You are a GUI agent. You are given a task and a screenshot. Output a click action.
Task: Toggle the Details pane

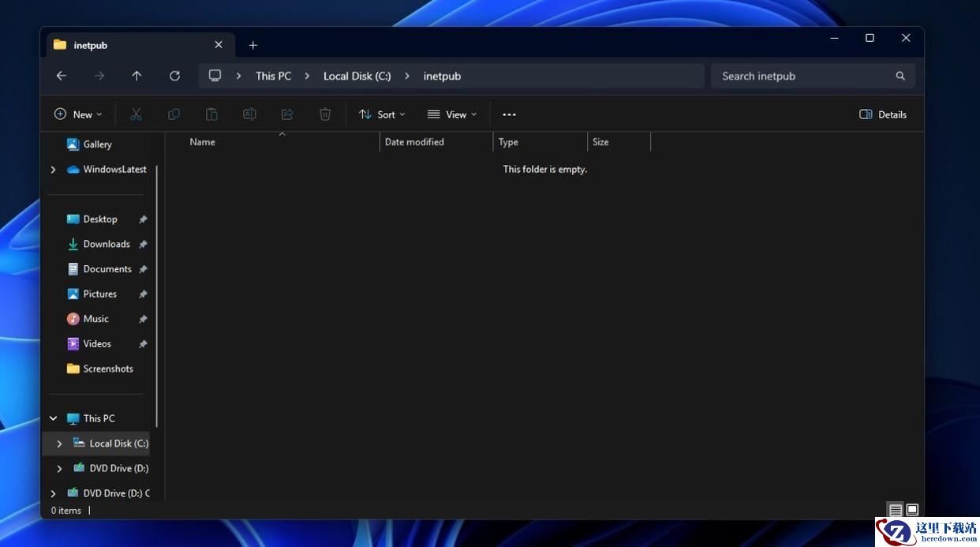pos(883,114)
